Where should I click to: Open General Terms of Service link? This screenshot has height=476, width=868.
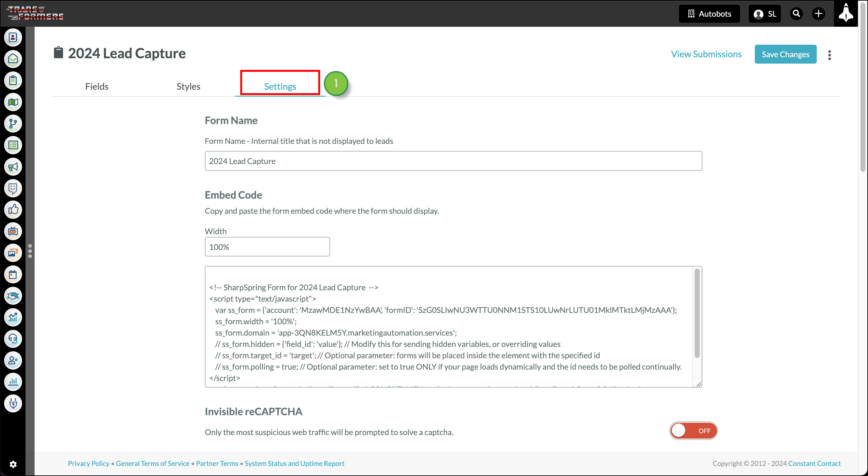(x=153, y=463)
